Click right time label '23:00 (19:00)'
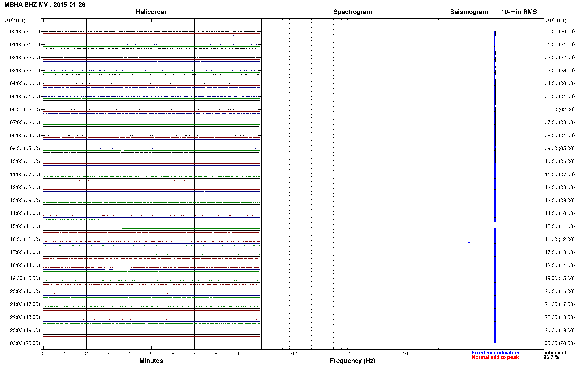The width and height of the screenshot is (588, 368). click(560, 330)
